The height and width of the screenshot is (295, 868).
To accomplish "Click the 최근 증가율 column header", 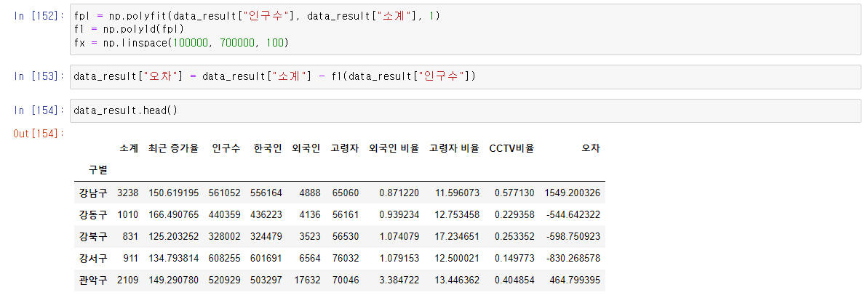I will click(x=172, y=149).
